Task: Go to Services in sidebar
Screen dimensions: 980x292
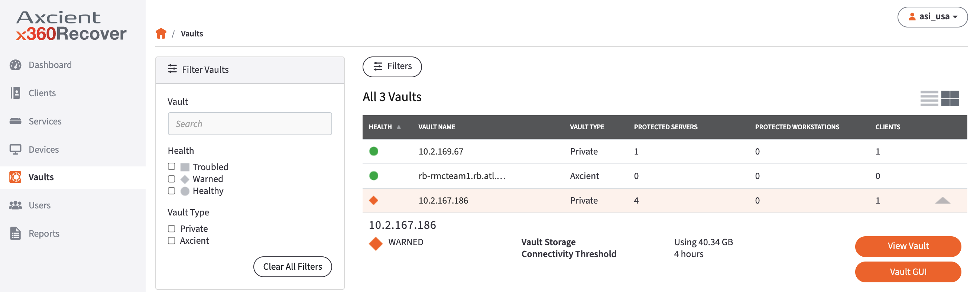Action: click(x=45, y=121)
